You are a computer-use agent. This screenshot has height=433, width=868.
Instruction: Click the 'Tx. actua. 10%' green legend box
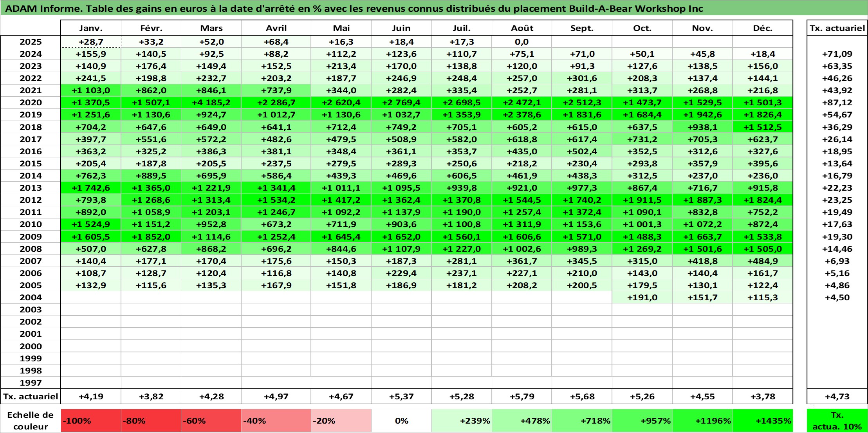click(x=837, y=421)
